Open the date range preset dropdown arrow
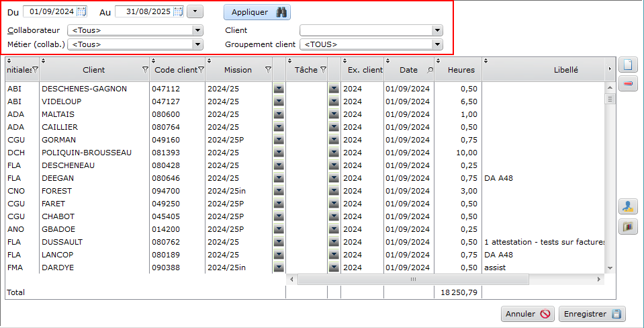This screenshot has height=328, width=644. [195, 12]
